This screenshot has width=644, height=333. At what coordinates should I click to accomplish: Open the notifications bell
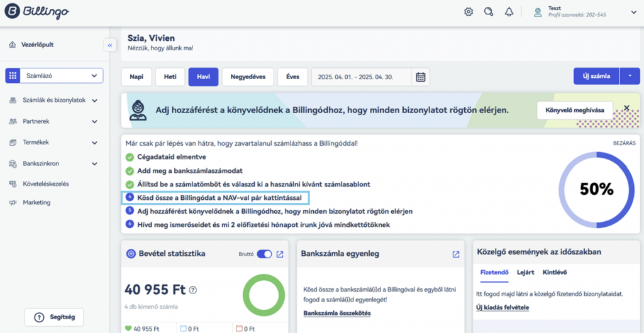pos(508,12)
